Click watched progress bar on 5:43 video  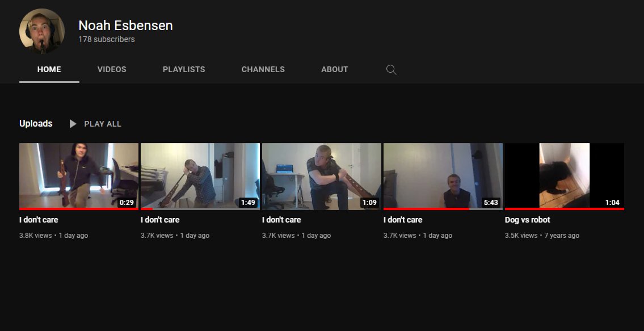tap(426, 209)
